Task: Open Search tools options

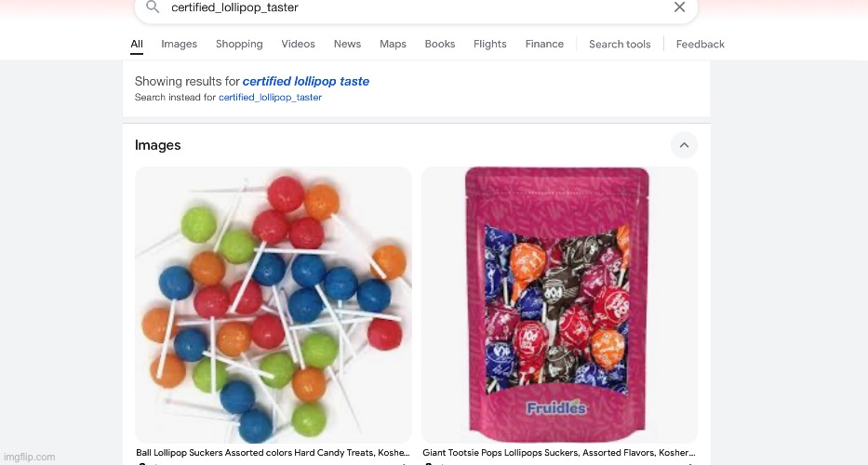Action: [x=620, y=45]
